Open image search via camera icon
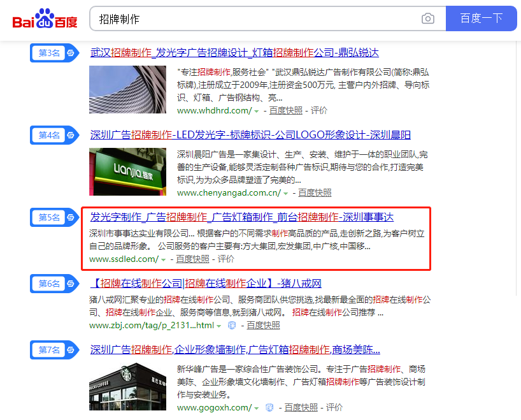Image resolution: width=521 pixels, height=420 pixels. (427, 18)
